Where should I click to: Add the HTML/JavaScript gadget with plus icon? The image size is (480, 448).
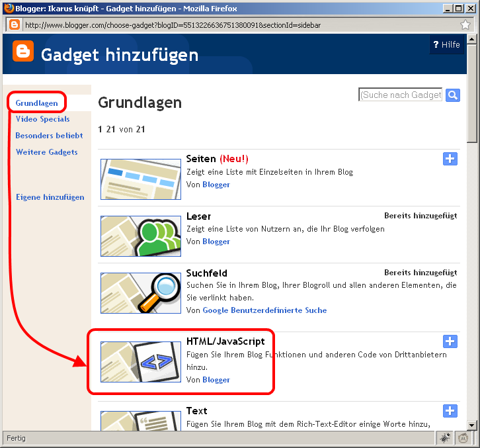pos(450,341)
